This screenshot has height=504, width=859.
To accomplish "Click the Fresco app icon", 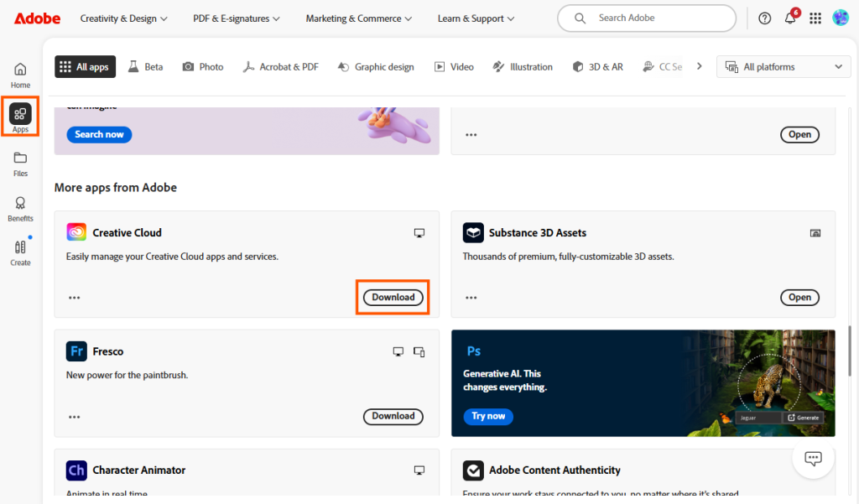I will coord(76,351).
